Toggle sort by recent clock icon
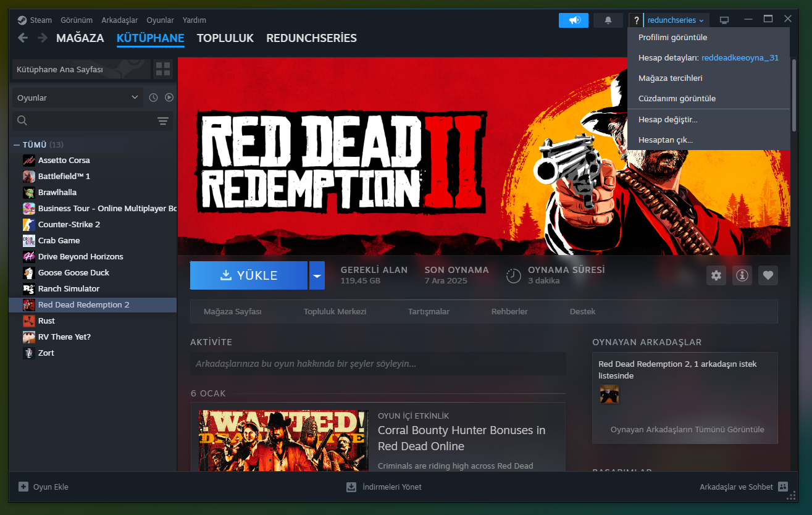Screen dimensions: 812x515 click(x=153, y=98)
